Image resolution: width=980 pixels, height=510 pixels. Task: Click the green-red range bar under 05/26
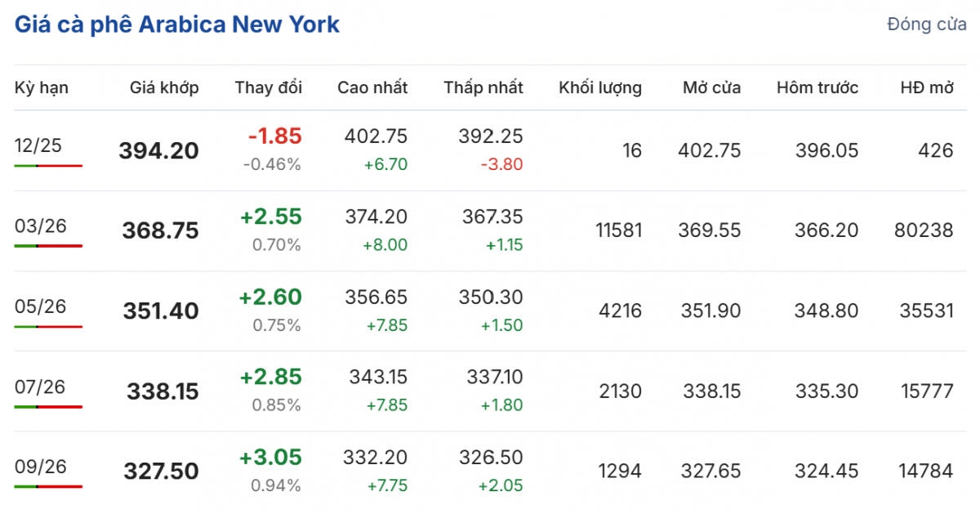coord(48,326)
